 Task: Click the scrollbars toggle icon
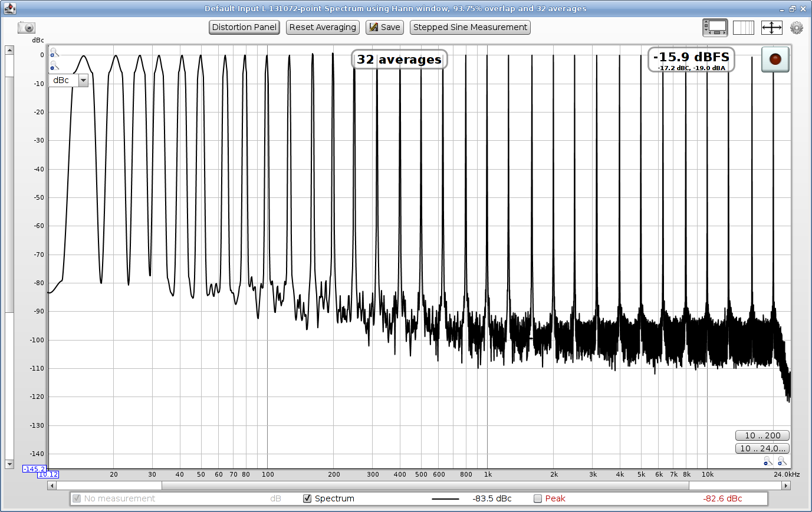715,27
